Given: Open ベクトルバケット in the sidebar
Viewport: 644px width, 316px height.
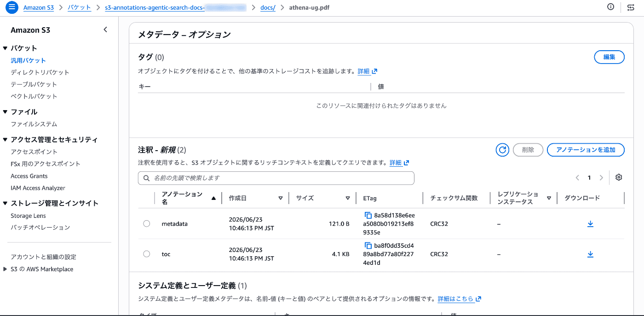Looking at the screenshot, I should click(34, 96).
